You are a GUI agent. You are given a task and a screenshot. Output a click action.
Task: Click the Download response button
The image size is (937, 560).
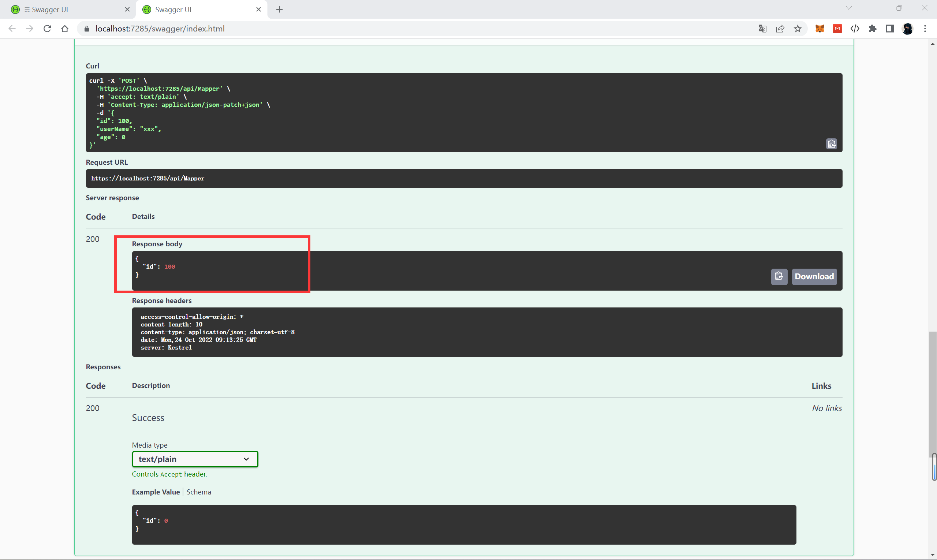click(814, 277)
